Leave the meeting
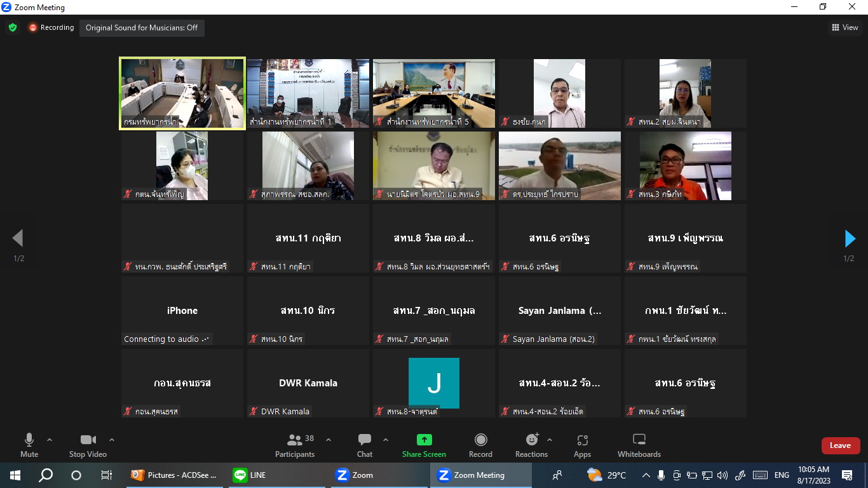 (840, 445)
